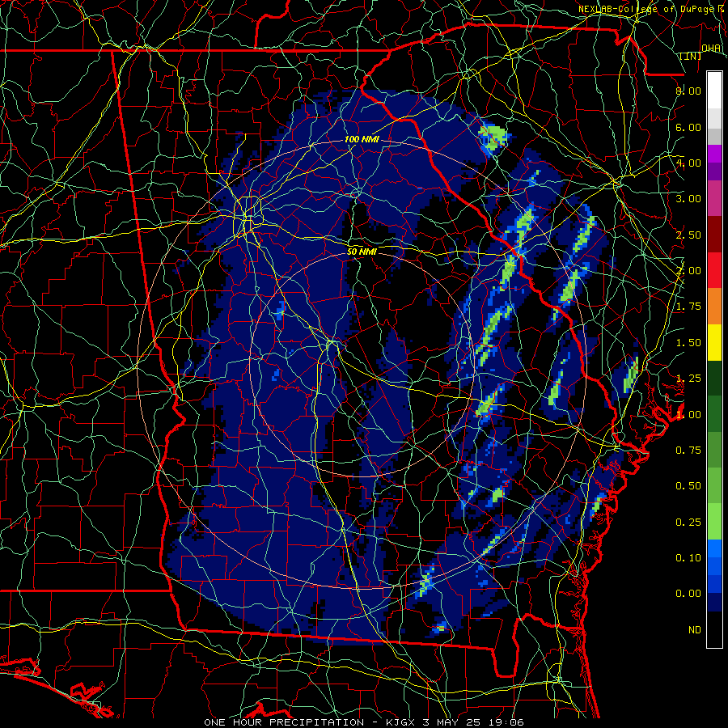The height and width of the screenshot is (728, 728).
Task: Click the (IN) units label
Action: 691,56
